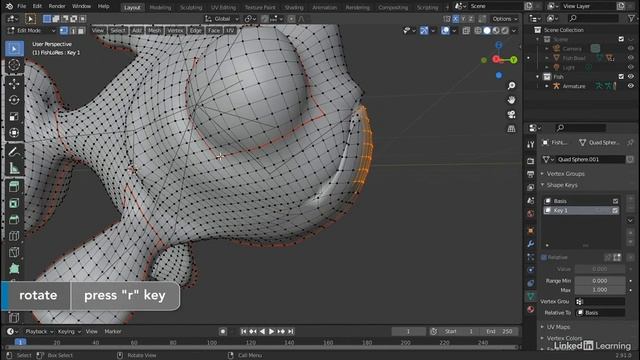Open the Playback dropdown in timeline
This screenshot has width=640, height=360.
pyautogui.click(x=39, y=332)
